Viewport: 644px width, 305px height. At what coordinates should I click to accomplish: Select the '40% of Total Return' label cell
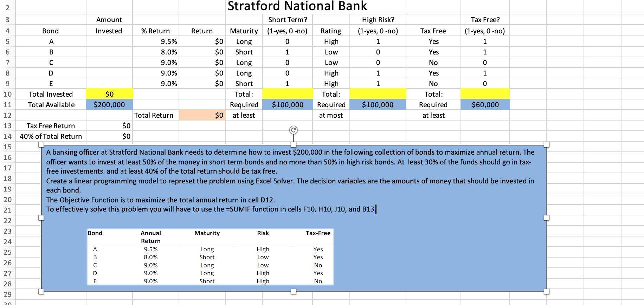51,136
